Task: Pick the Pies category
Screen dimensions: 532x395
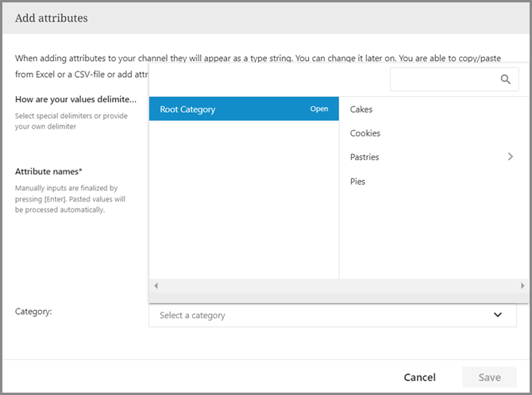Action: point(357,182)
